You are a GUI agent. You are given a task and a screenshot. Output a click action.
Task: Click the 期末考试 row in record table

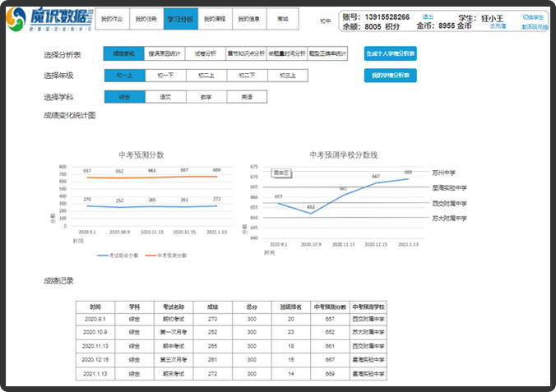[173, 372]
